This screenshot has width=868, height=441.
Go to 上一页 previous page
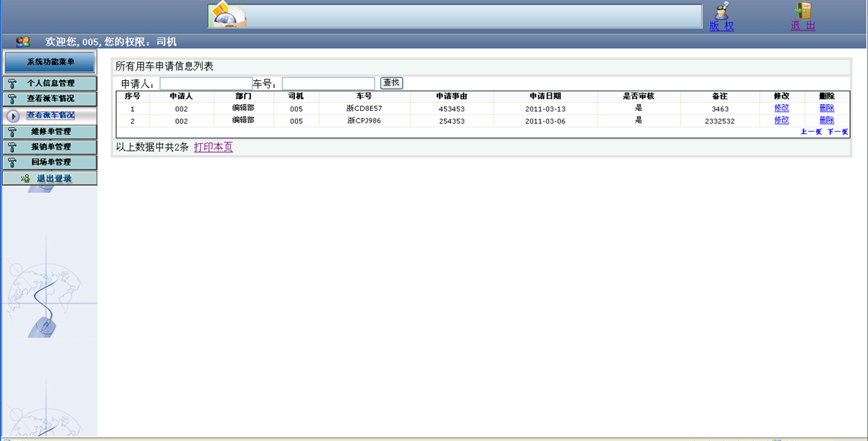811,132
